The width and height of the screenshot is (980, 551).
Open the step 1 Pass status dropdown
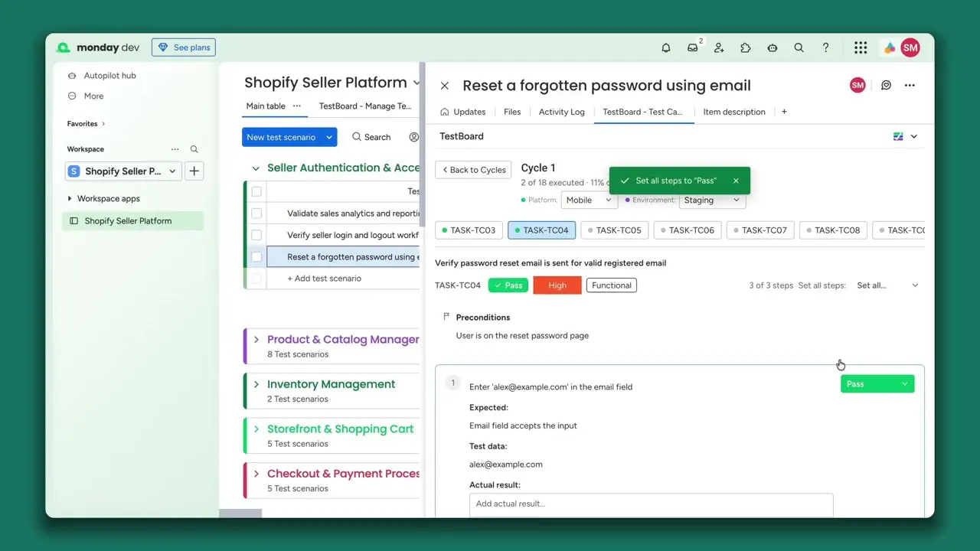pos(877,384)
